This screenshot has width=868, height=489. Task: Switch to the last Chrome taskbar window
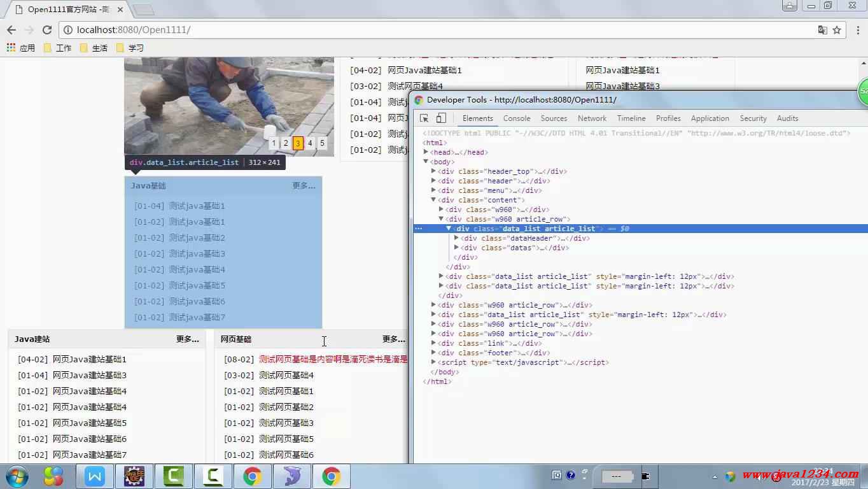(331, 476)
